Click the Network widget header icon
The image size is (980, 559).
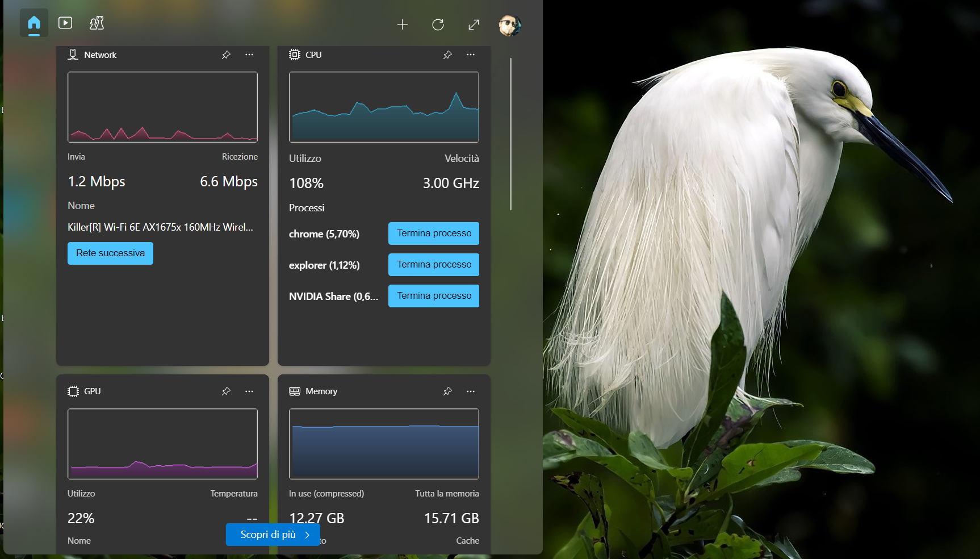(x=73, y=55)
